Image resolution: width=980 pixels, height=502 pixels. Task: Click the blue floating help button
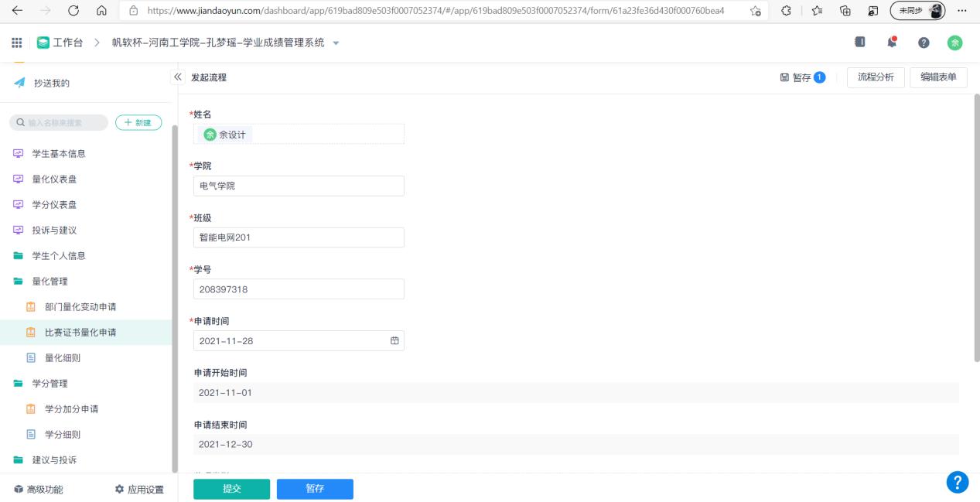coord(958,482)
